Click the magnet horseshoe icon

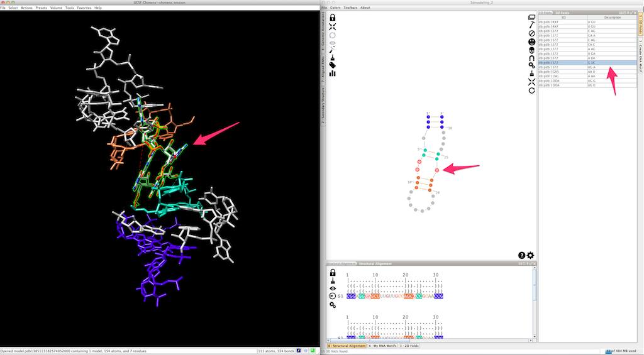coord(531,58)
